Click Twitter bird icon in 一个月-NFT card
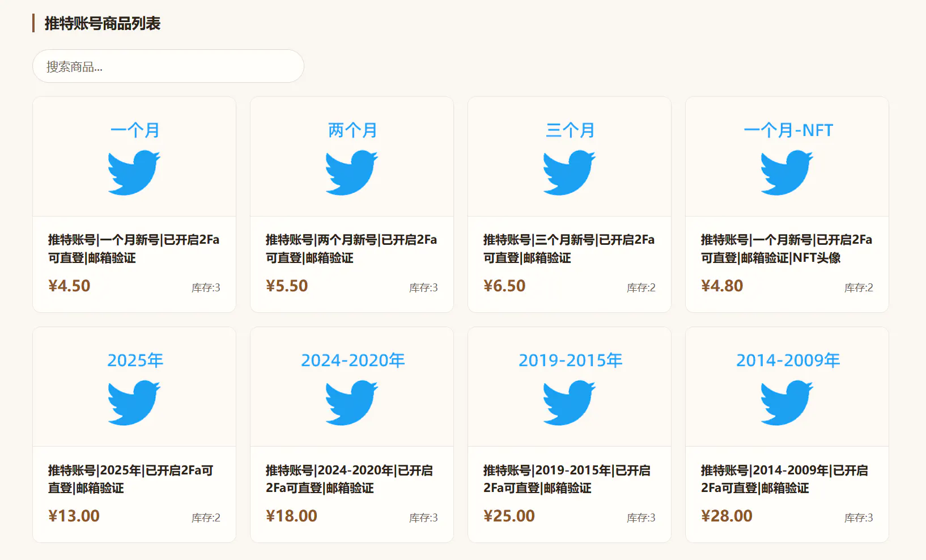Viewport: 926px width, 560px height. pyautogui.click(x=787, y=172)
